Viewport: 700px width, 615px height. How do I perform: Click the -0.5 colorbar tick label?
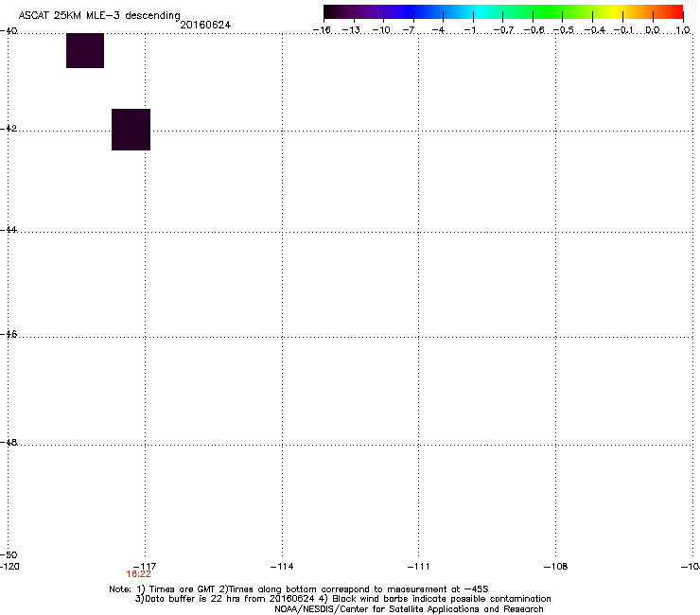pyautogui.click(x=564, y=30)
